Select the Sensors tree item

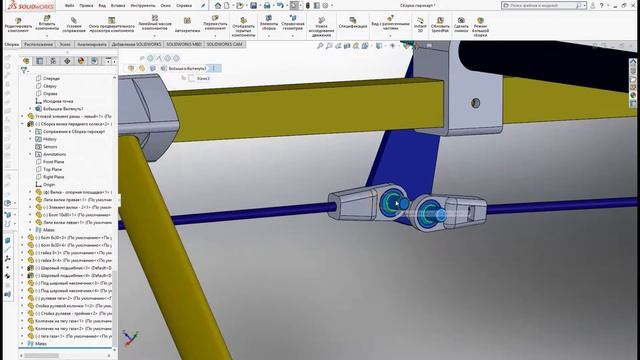point(50,147)
